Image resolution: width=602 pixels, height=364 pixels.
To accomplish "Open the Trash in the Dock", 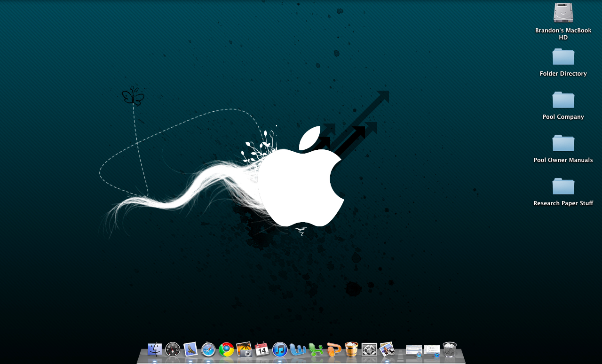I will coord(450,349).
